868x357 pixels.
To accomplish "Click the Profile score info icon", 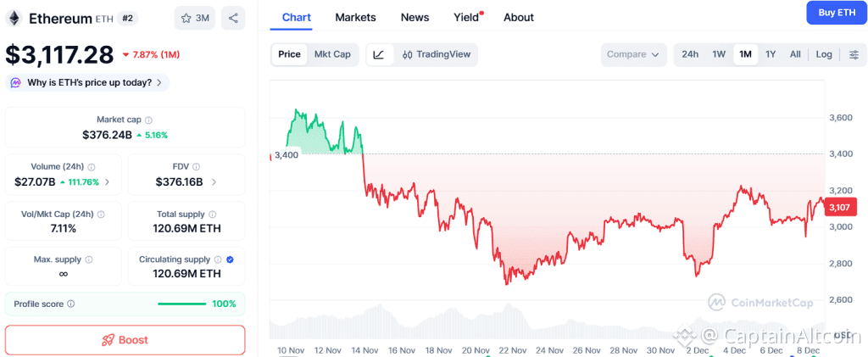I will (x=70, y=304).
